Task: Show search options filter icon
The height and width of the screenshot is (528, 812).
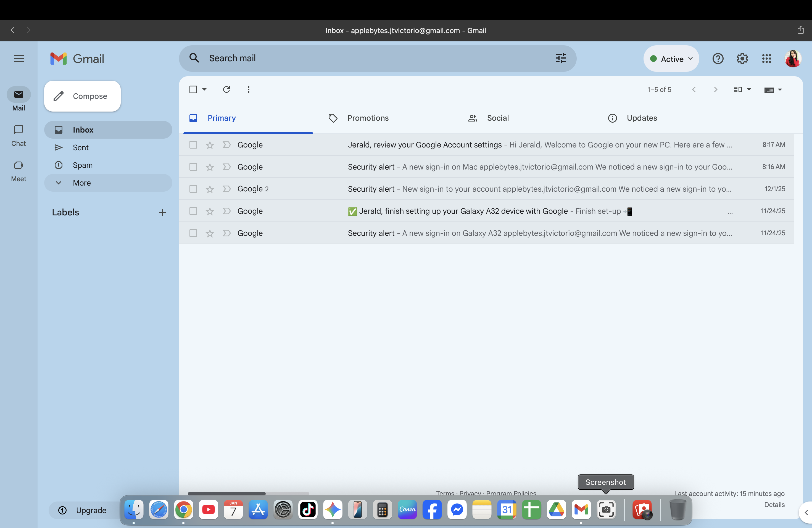Action: pos(561,58)
